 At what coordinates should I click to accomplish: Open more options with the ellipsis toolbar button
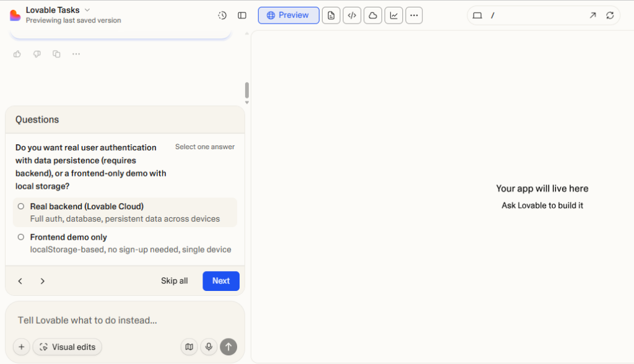pyautogui.click(x=414, y=15)
